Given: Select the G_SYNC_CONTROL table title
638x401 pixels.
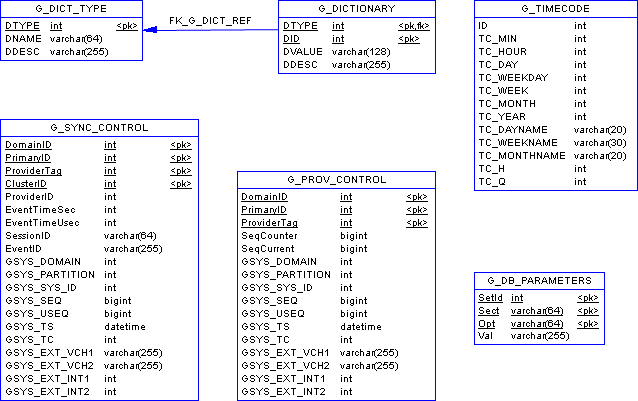Looking at the screenshot, I should click(99, 128).
